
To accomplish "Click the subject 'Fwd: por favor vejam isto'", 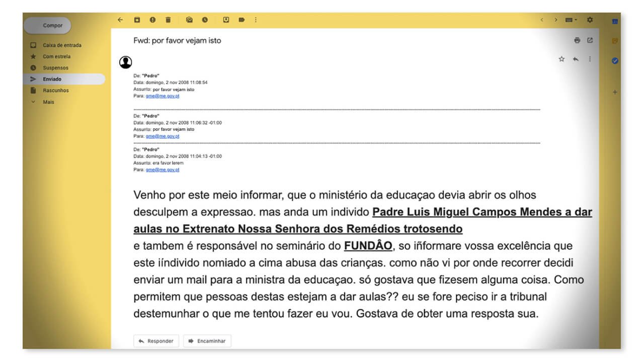I will tap(177, 41).
